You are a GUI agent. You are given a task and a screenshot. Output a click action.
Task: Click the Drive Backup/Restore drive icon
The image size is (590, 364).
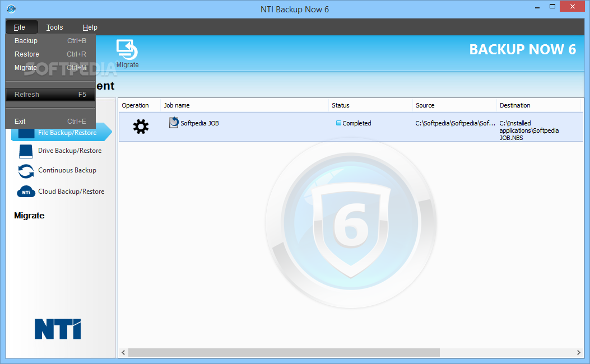pos(26,151)
